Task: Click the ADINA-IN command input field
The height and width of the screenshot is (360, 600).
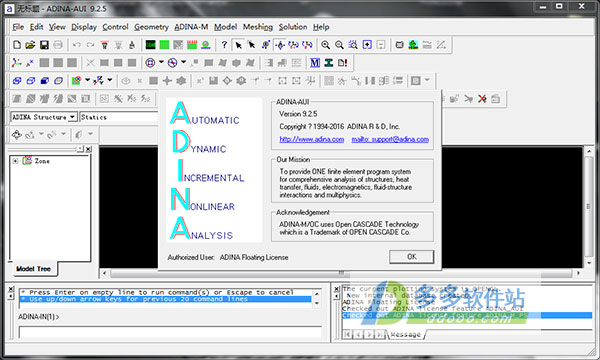Action: coord(170,332)
